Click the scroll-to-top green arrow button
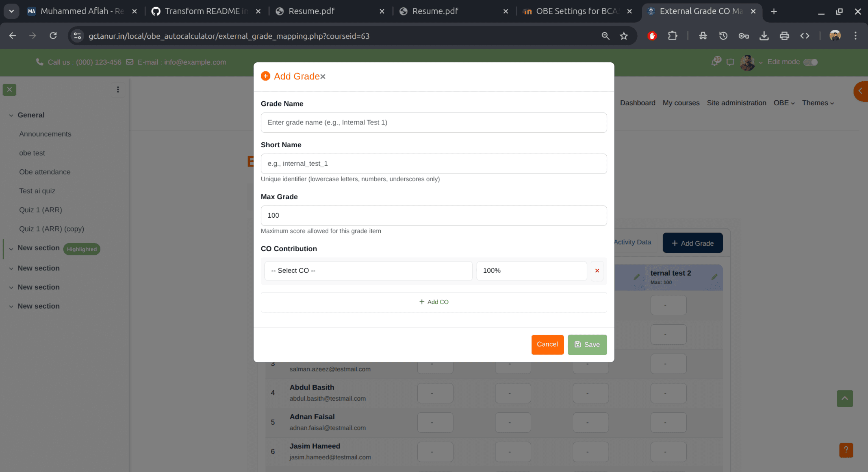868x472 pixels. [x=845, y=399]
